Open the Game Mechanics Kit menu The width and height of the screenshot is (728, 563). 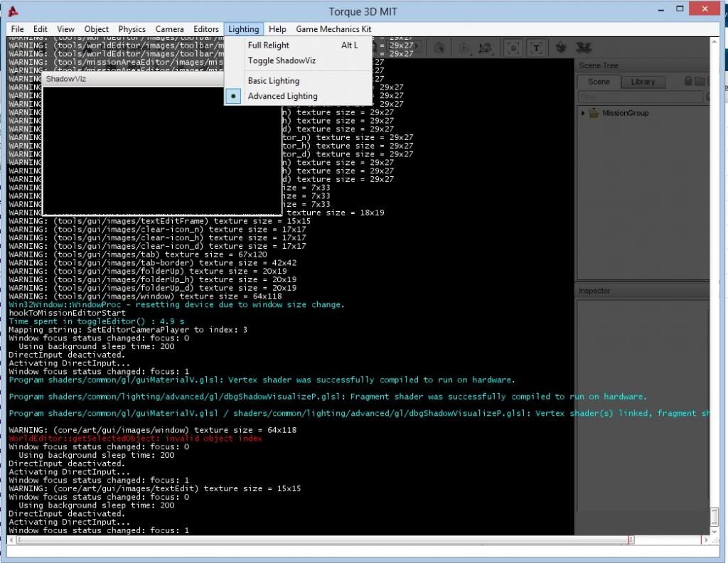pos(333,29)
